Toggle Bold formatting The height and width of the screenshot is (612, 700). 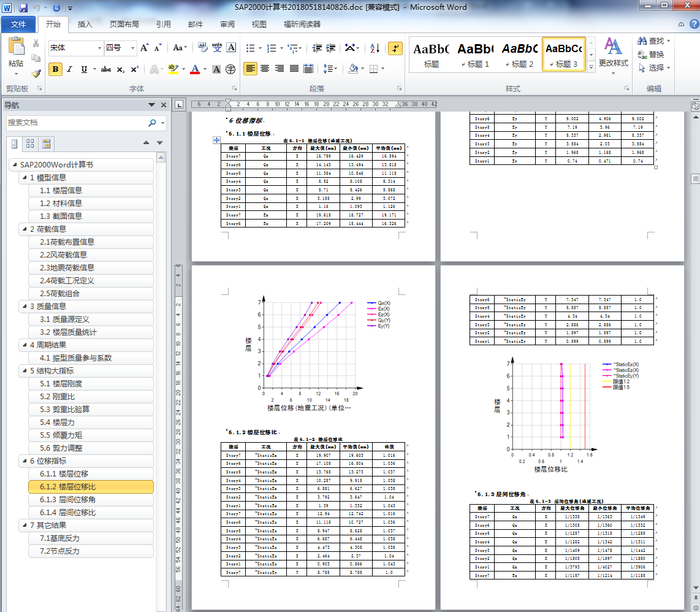point(56,69)
